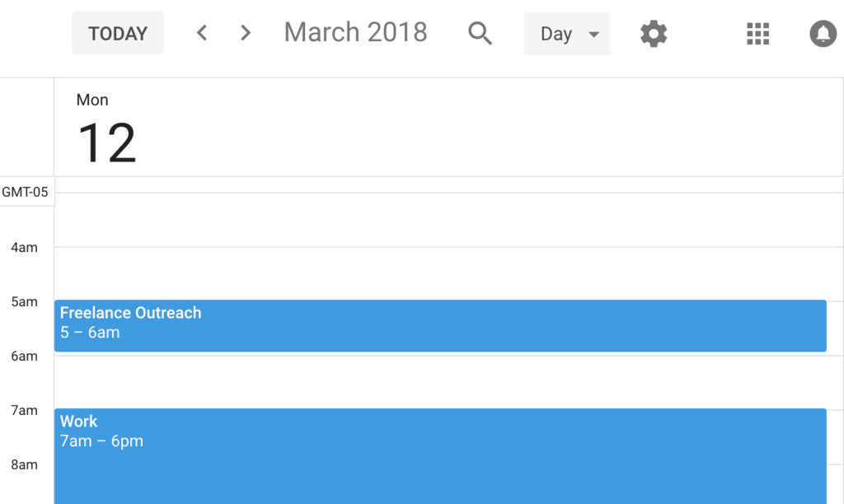This screenshot has width=844, height=504.
Task: Select the Mon 12 date header
Action: click(x=106, y=132)
